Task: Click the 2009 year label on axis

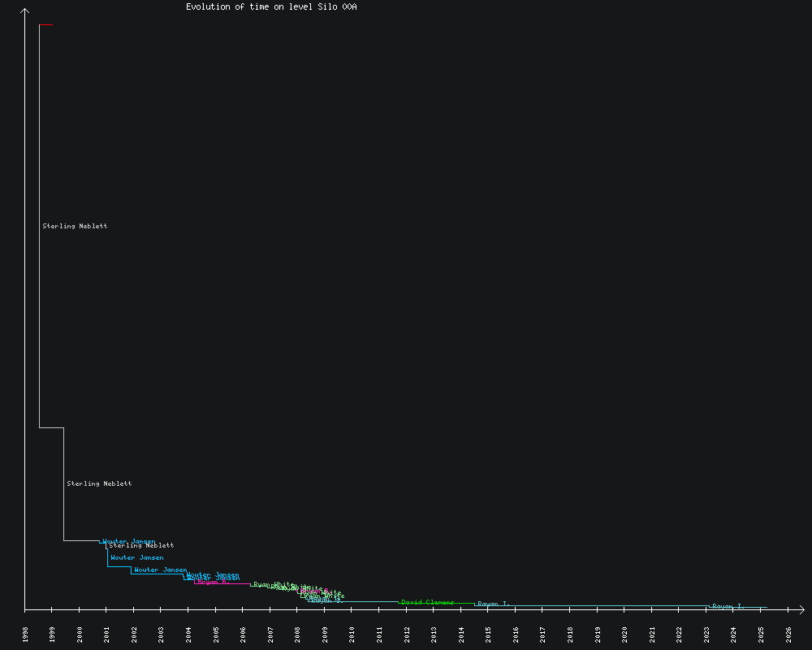Action: pos(325,635)
